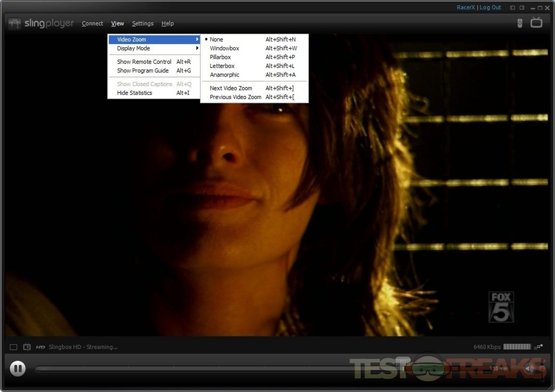
Task: Choose Letterbox video zoom mode
Action: click(x=222, y=66)
